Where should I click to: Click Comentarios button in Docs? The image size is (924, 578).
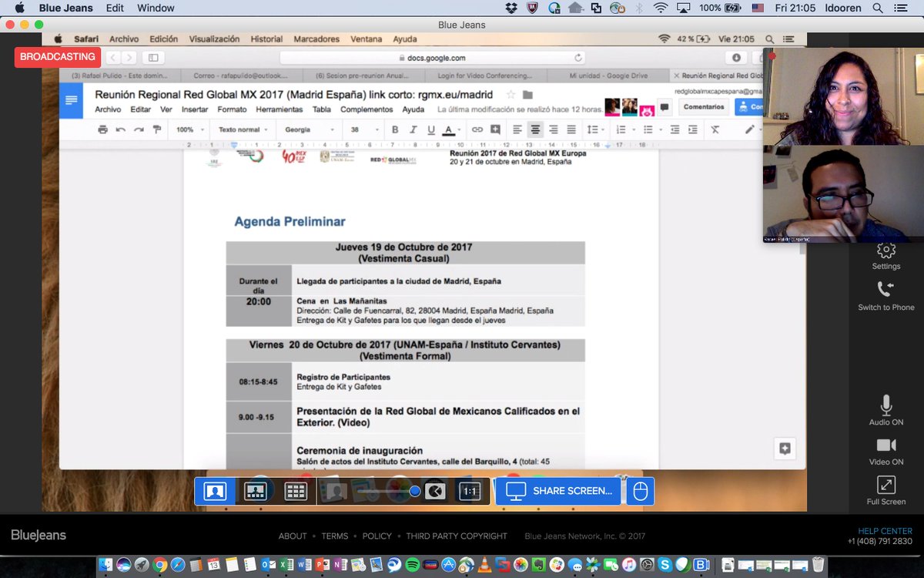tap(704, 107)
